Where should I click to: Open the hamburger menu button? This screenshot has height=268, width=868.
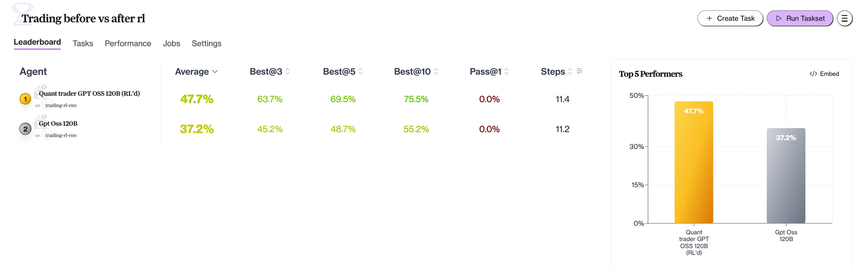coord(844,19)
